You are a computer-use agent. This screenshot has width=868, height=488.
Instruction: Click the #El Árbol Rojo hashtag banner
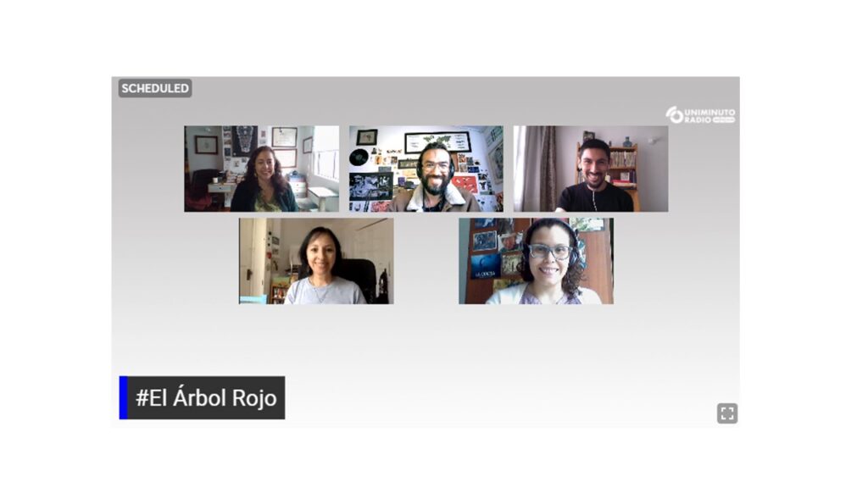coord(202,398)
